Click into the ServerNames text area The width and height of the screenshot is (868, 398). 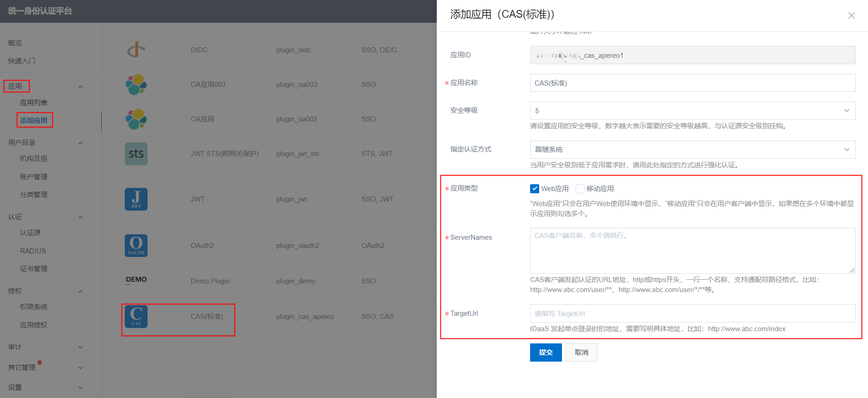pos(692,251)
